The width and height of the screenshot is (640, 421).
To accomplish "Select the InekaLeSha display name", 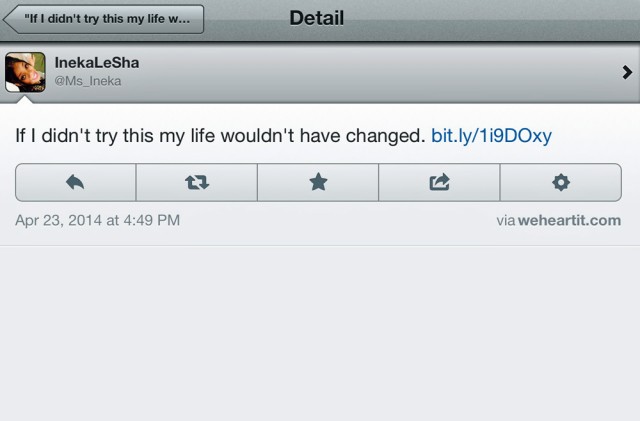I will point(97,63).
